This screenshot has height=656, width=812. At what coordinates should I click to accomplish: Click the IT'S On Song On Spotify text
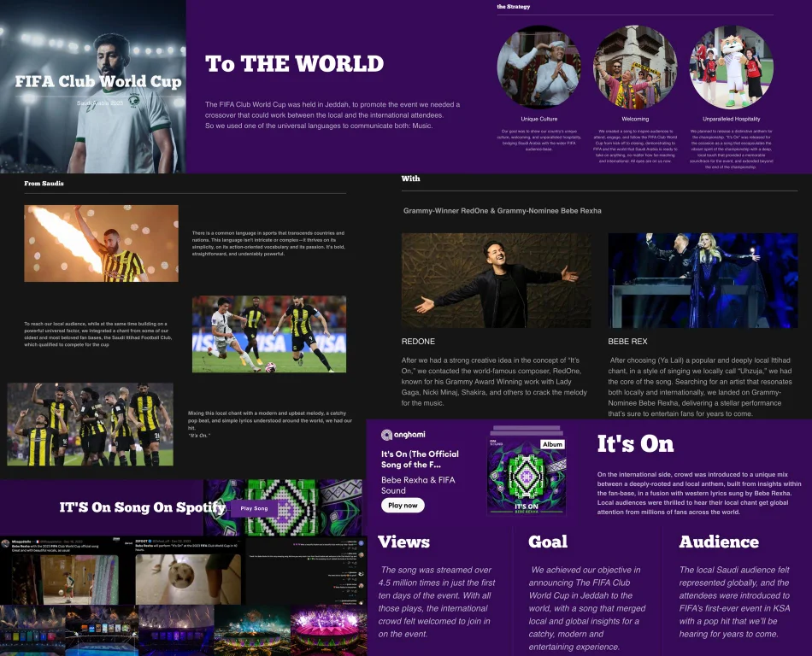point(143,507)
